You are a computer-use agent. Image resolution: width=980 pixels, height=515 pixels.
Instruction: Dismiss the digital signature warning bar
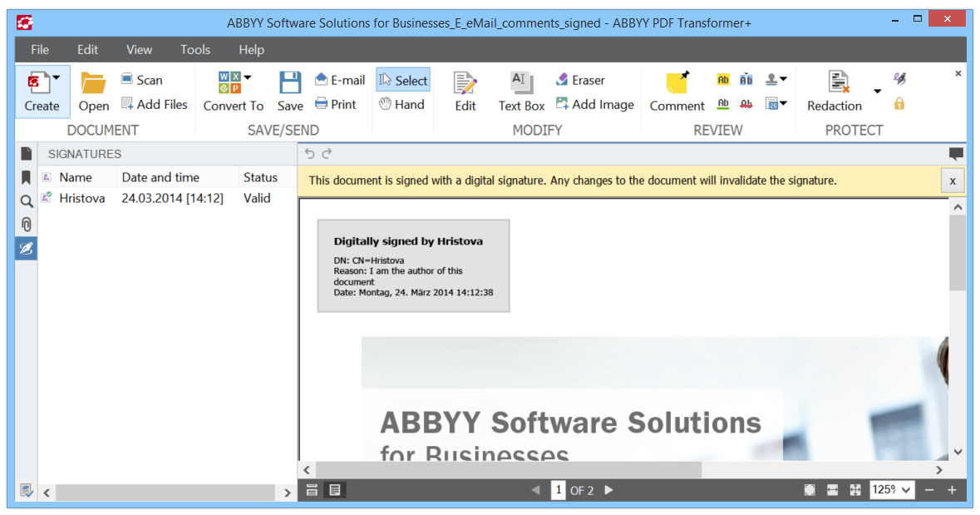953,181
